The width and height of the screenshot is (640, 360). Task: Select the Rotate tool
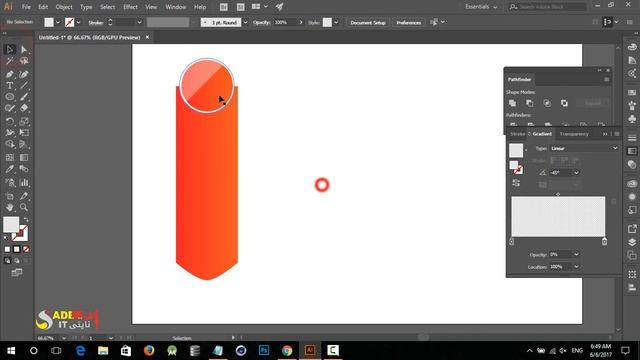click(x=10, y=121)
